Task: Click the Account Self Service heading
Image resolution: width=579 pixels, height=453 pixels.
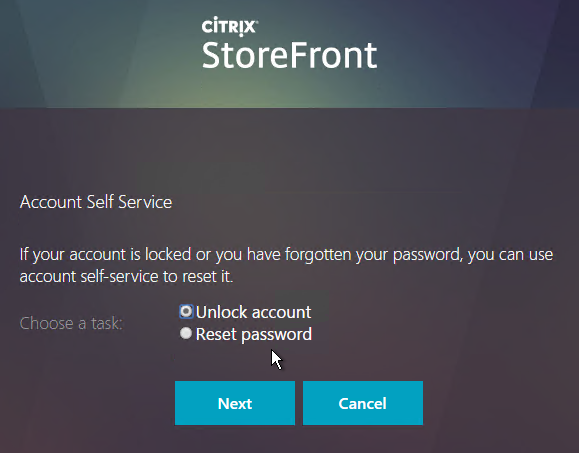Action: [96, 202]
